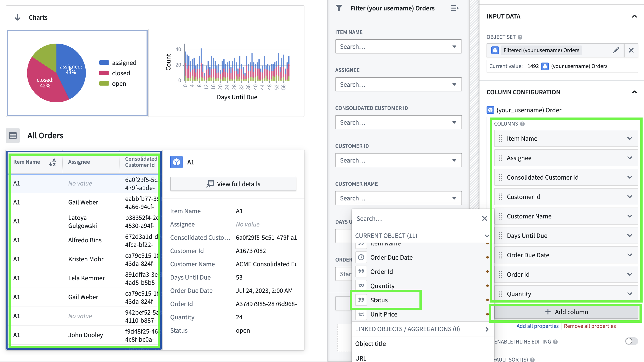The height and width of the screenshot is (362, 644).
Task: Click the filter funnel icon
Action: (x=339, y=8)
